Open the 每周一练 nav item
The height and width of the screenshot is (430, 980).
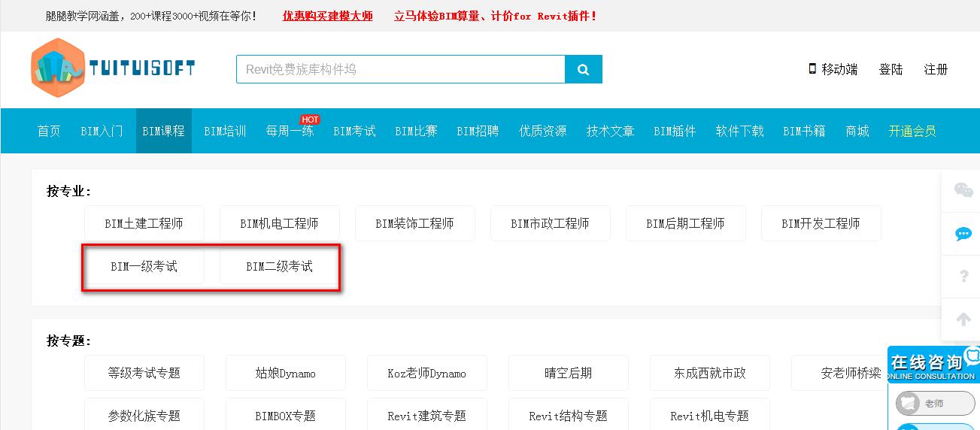tap(290, 131)
